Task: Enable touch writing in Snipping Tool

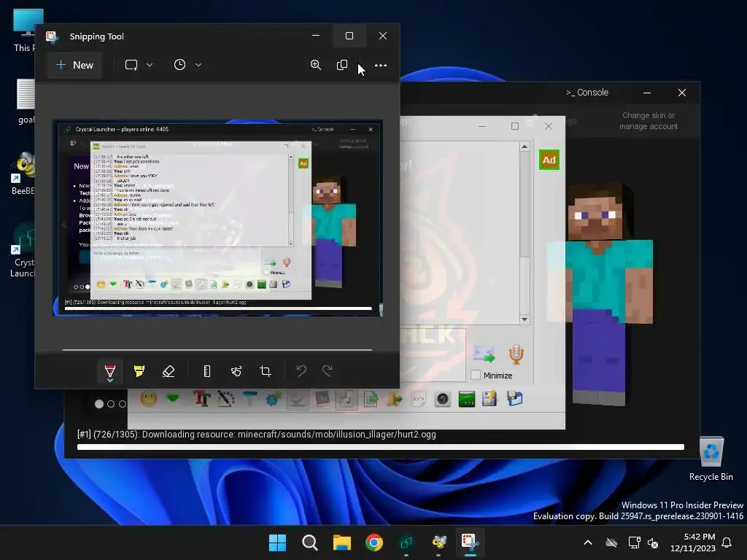Action: [236, 371]
